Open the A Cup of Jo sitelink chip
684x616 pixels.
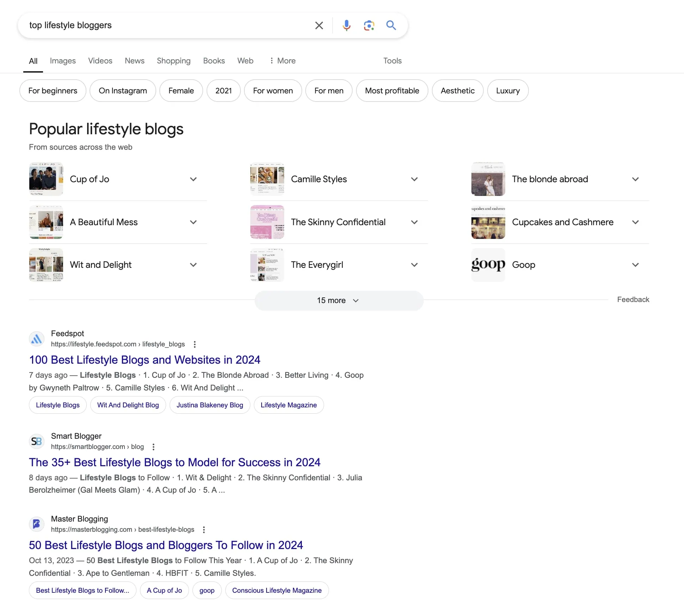[x=164, y=590]
